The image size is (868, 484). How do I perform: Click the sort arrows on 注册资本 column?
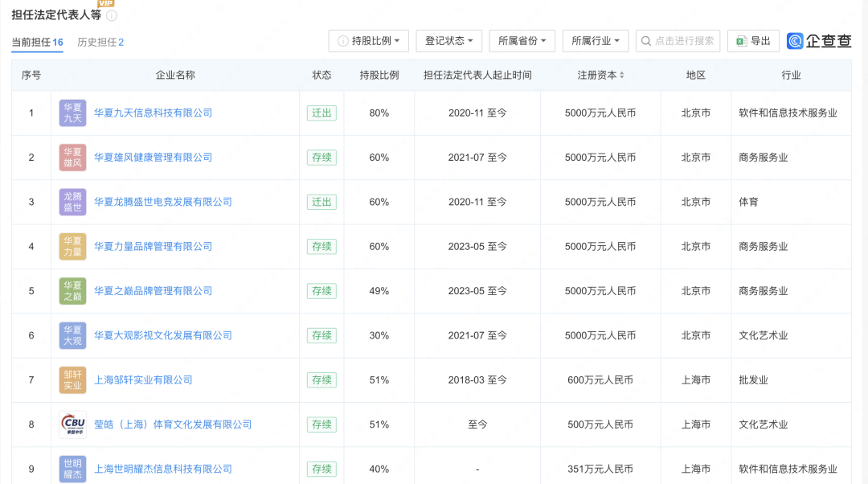point(621,76)
